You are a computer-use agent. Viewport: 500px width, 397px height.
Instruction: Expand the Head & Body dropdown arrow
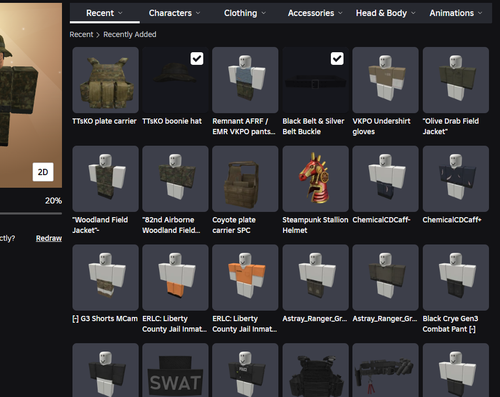click(x=413, y=13)
